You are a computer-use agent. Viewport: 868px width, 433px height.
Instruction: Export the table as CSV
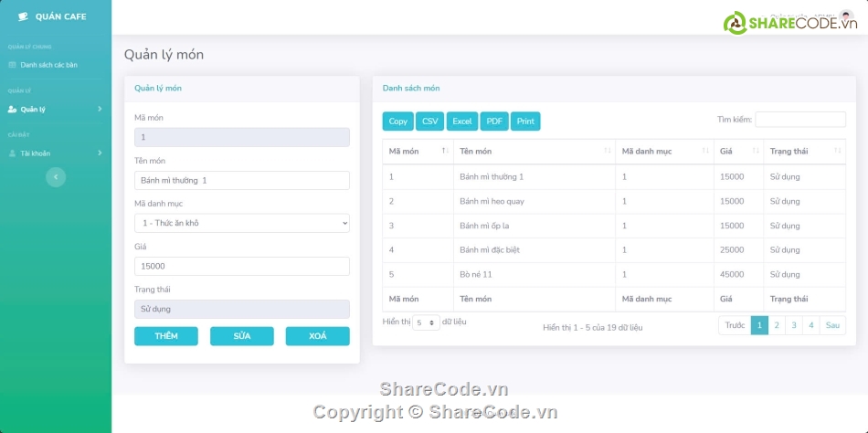click(x=429, y=121)
